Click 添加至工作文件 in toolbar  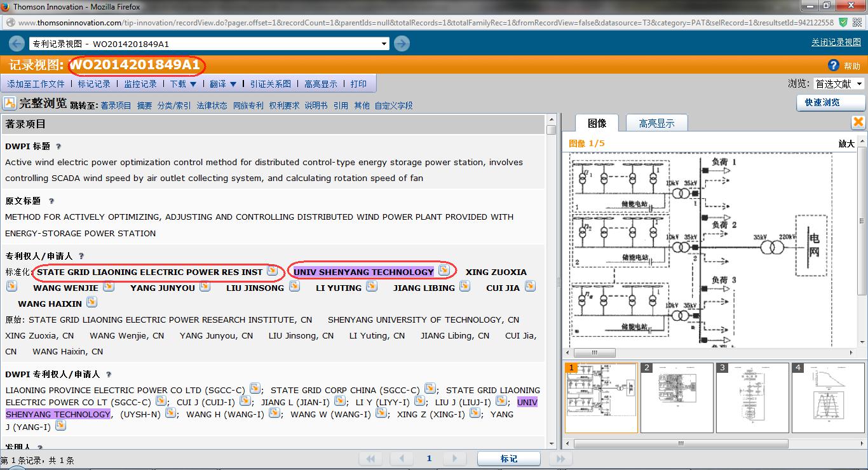pos(36,84)
